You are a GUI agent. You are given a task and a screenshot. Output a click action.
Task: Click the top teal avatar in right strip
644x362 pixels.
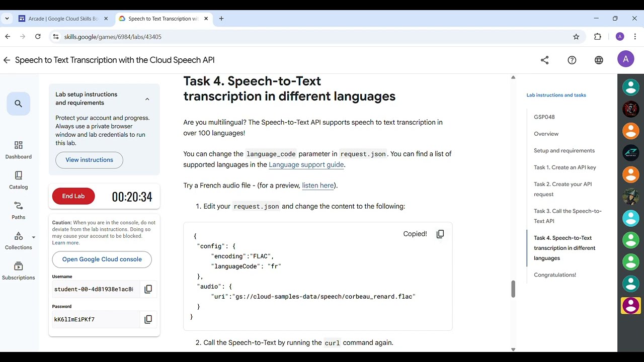[630, 87]
